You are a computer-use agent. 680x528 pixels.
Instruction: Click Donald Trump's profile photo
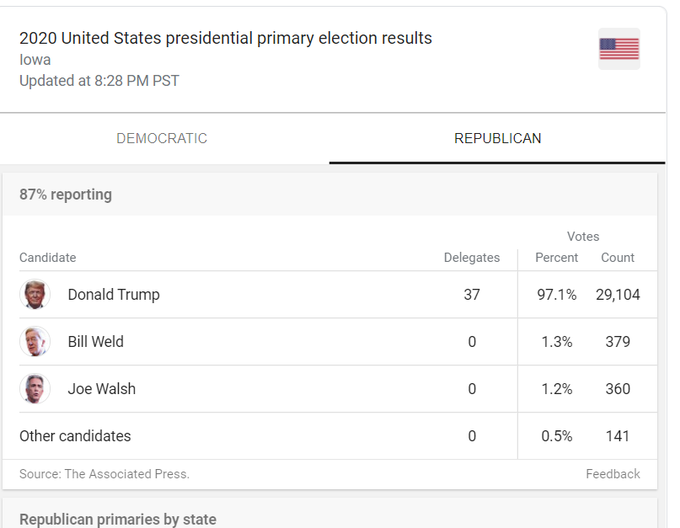coord(35,295)
